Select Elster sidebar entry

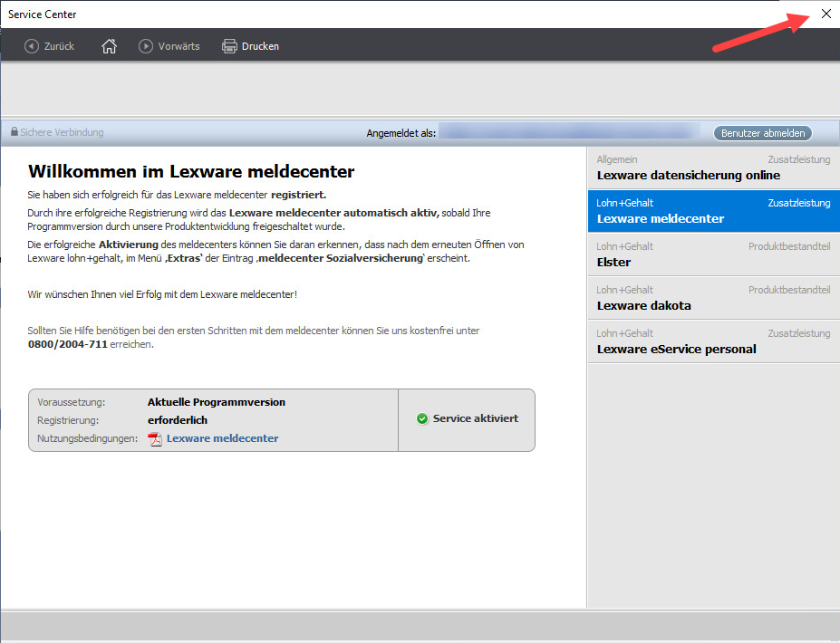[713, 254]
